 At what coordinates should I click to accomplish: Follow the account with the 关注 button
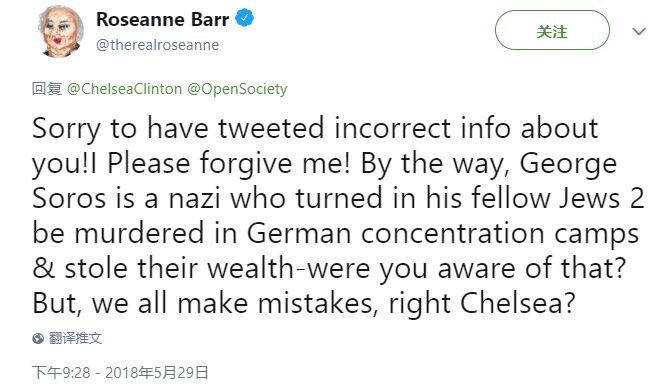coord(552,31)
